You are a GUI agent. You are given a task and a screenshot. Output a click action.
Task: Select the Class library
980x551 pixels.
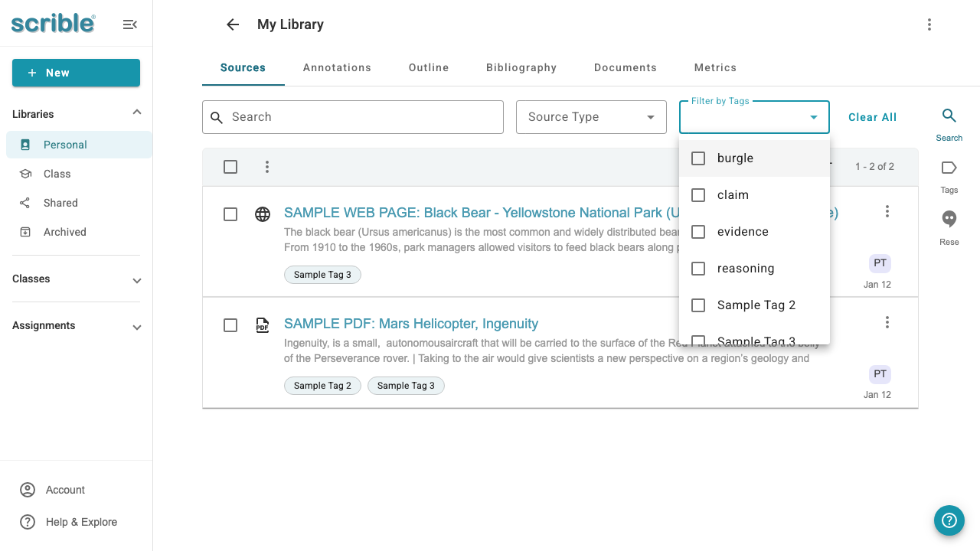point(79,174)
